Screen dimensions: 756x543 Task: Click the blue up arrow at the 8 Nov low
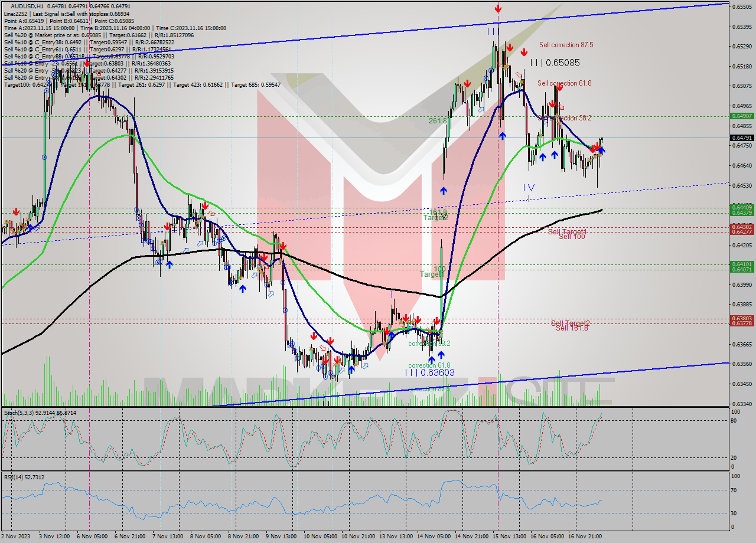click(x=244, y=289)
